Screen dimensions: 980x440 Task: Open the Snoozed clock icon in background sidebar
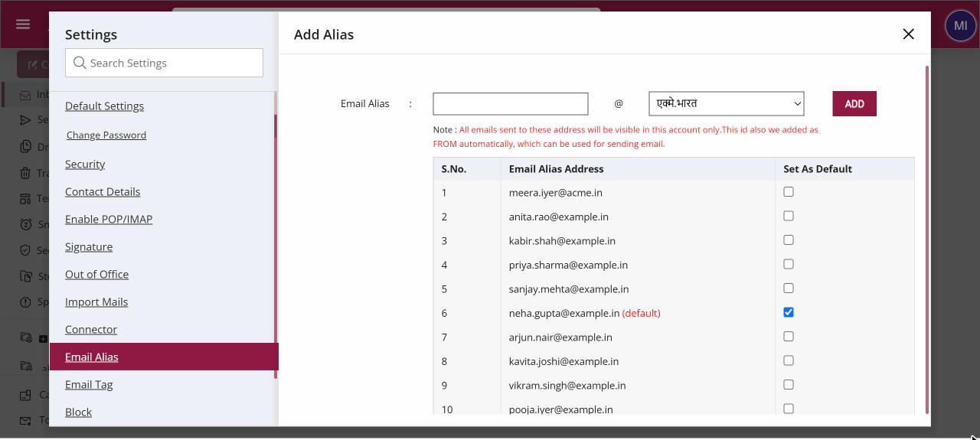pyautogui.click(x=25, y=225)
